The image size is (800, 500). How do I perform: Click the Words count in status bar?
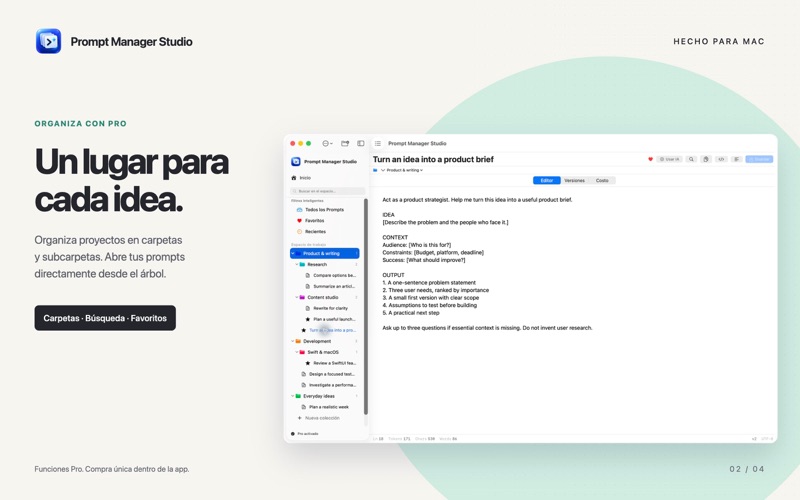448,439
